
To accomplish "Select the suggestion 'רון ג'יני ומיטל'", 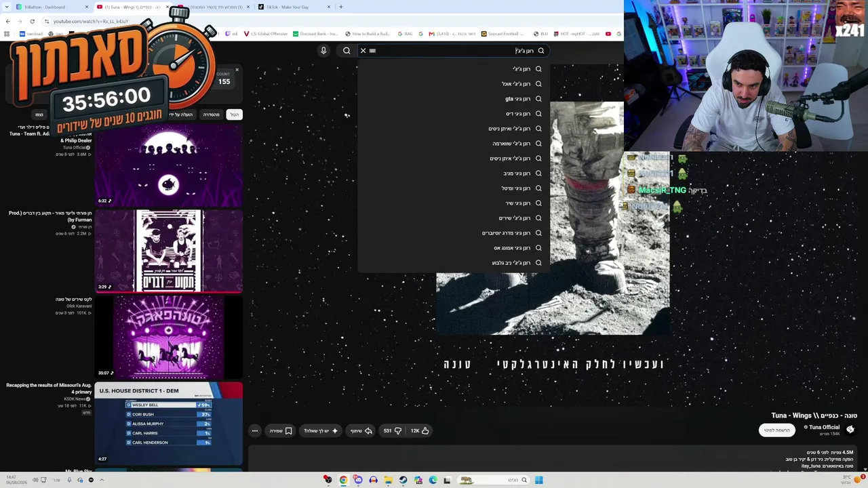I will (453, 188).
